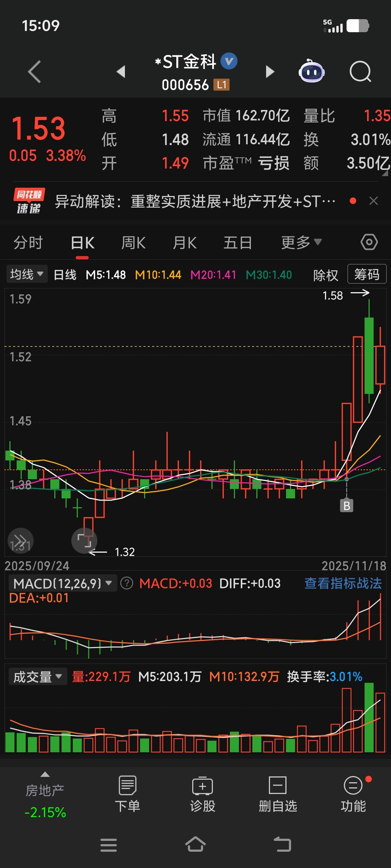Tap the *ST金科 stock name
Image resolution: width=391 pixels, height=868 pixels.
tap(185, 61)
